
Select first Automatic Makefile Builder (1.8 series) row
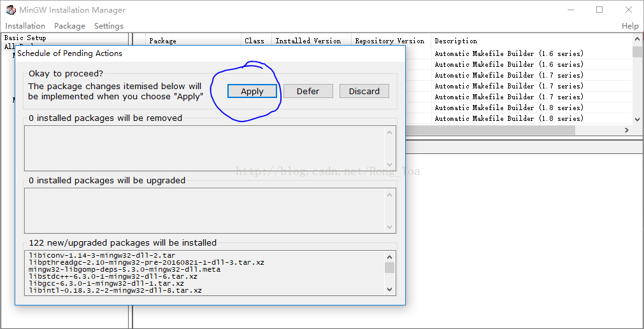(509, 108)
